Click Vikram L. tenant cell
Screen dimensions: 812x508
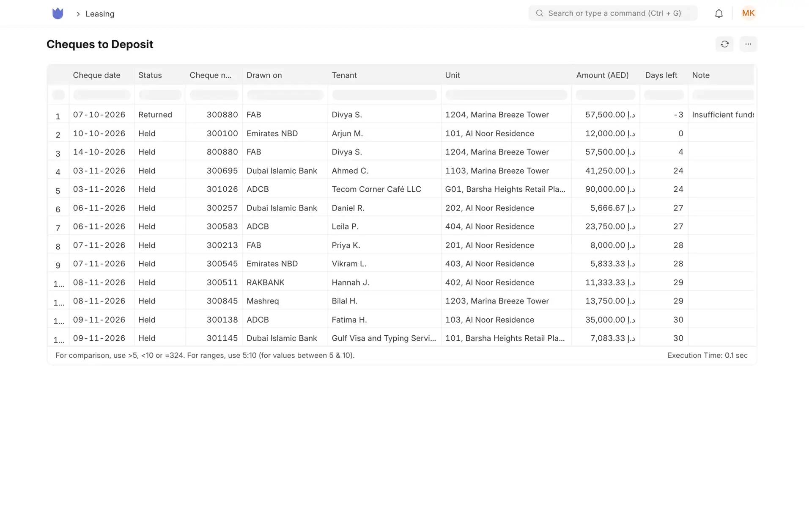384,264
